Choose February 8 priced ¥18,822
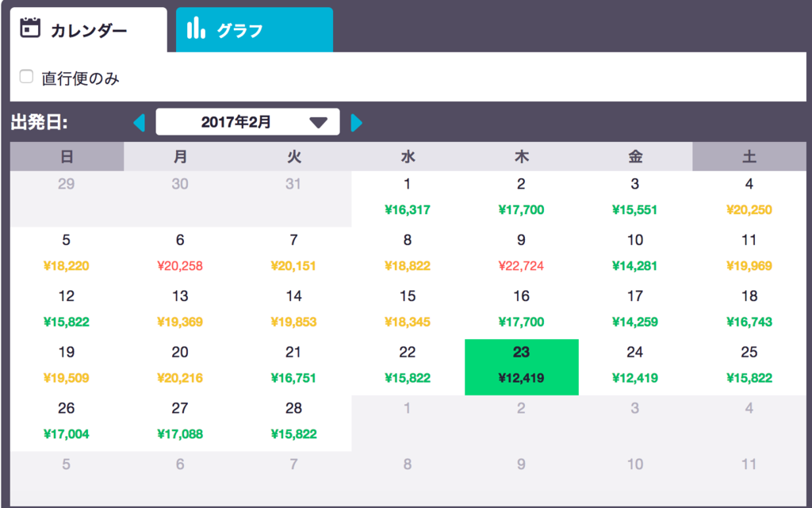This screenshot has width=812, height=508. click(408, 255)
